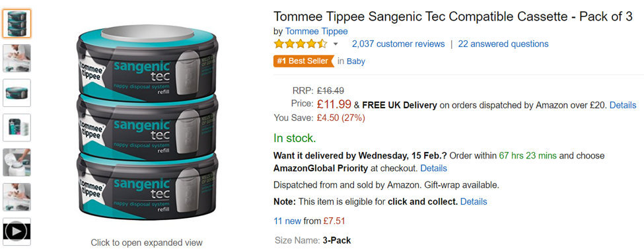Open the second thumbnail showing nappy changing

point(17,58)
